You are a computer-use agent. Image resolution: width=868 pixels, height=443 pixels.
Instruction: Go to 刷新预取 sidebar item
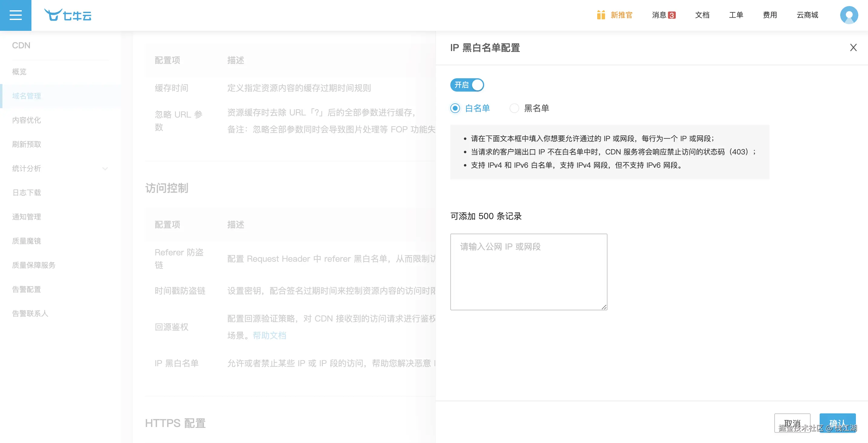tap(27, 144)
